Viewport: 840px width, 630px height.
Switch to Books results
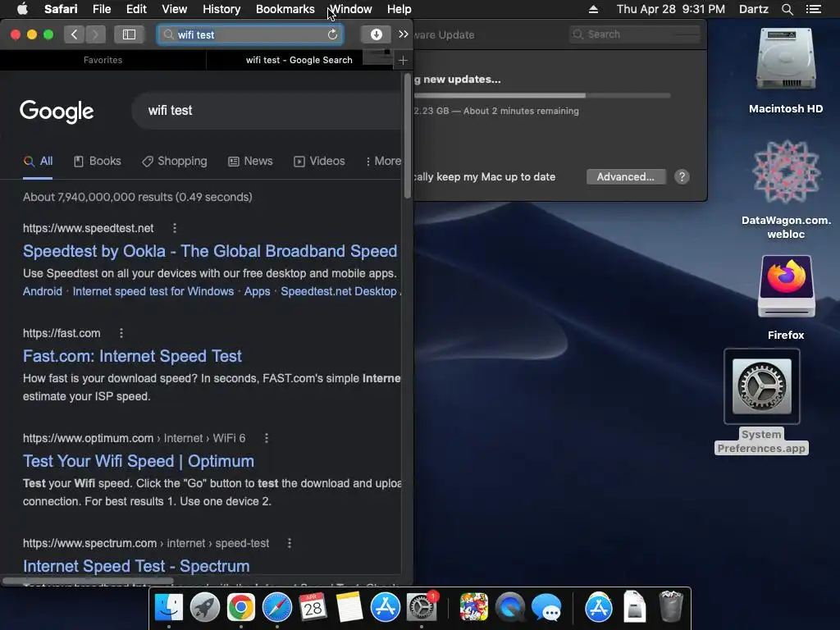click(x=98, y=162)
